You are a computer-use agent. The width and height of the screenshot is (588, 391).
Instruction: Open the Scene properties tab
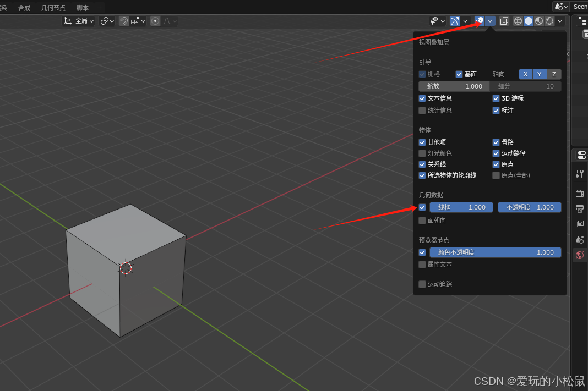580,240
